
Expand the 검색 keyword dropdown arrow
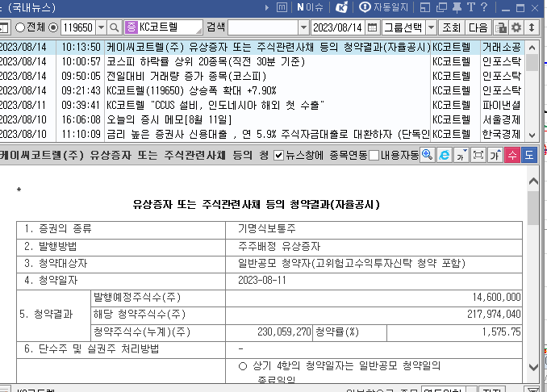304,27
